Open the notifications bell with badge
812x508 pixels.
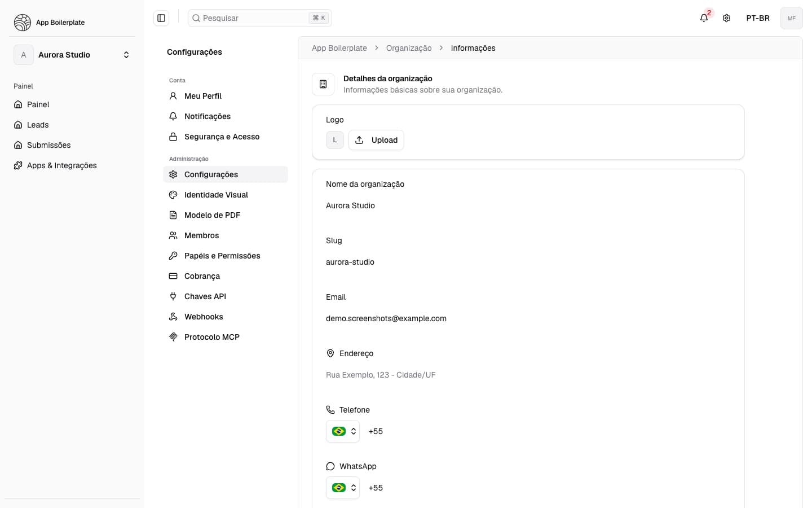click(x=704, y=18)
